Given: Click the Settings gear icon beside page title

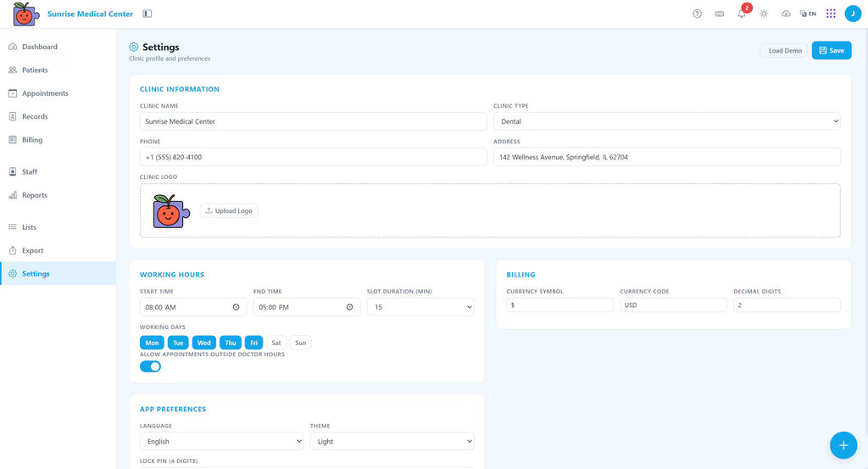Looking at the screenshot, I should pyautogui.click(x=134, y=47).
